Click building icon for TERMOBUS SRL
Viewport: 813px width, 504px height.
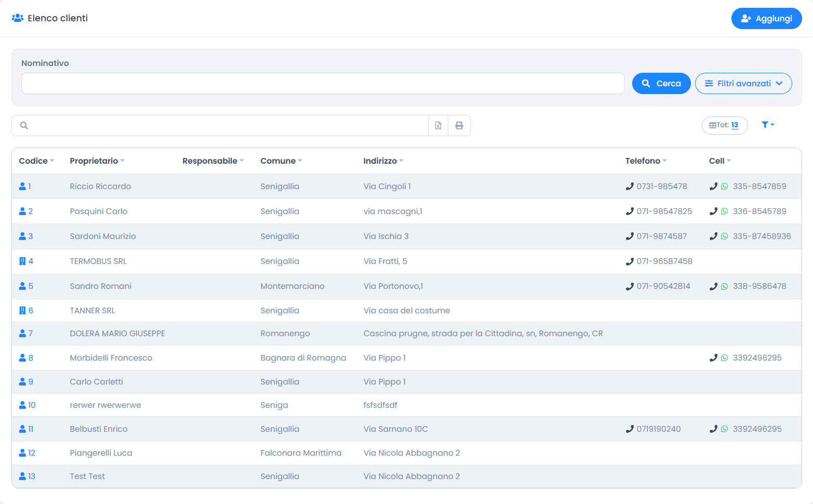tap(22, 261)
